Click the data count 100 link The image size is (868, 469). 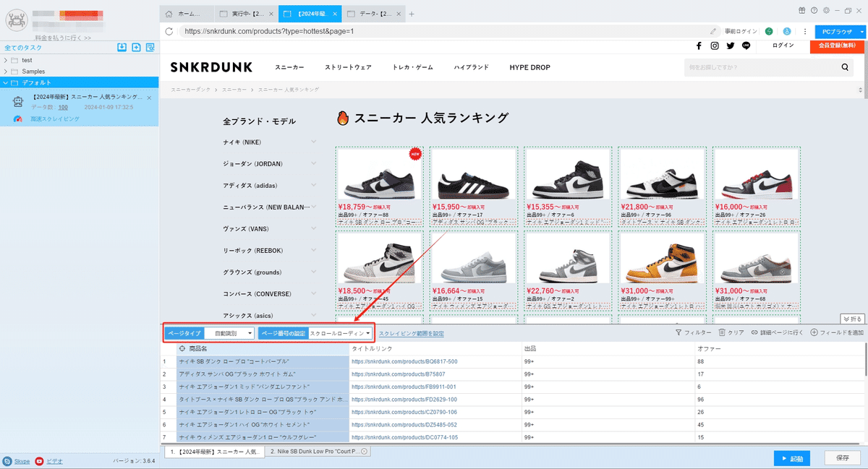point(63,108)
